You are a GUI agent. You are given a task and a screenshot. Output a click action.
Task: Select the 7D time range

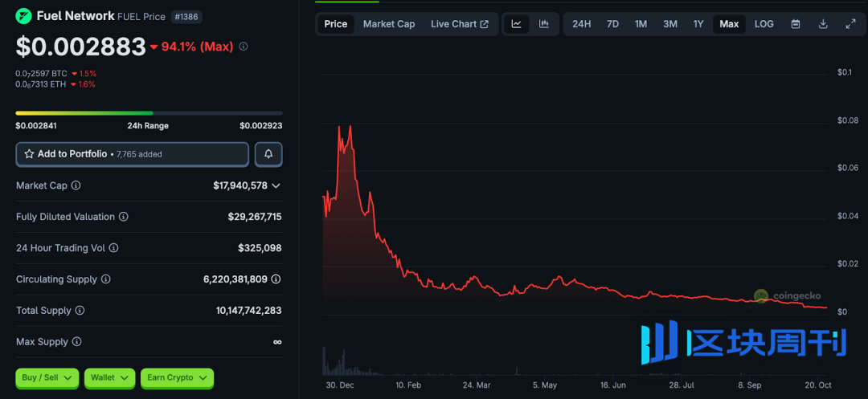click(612, 24)
